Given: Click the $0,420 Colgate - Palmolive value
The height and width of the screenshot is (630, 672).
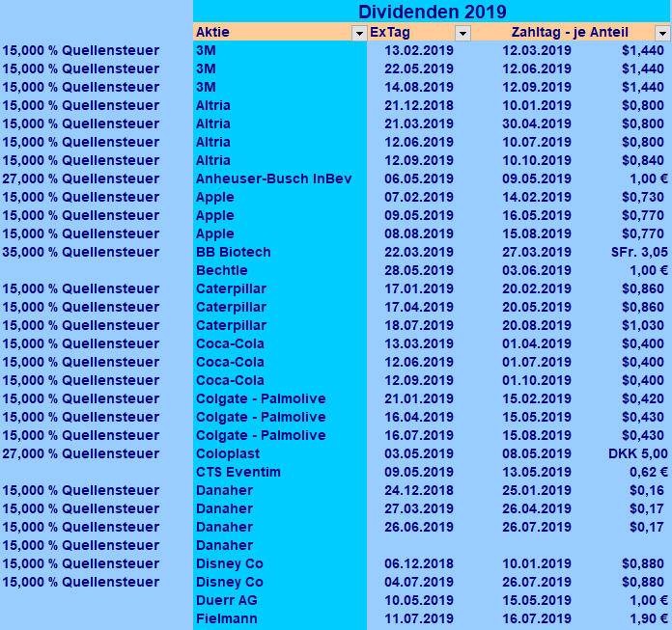Looking at the screenshot, I should [643, 398].
